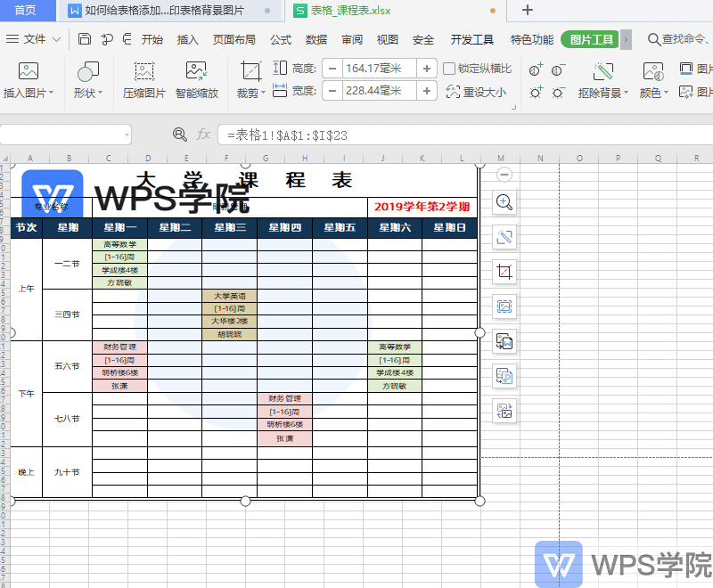Open the Insert (插入) ribbon tab
Screen dimensions: 713x588
187,39
